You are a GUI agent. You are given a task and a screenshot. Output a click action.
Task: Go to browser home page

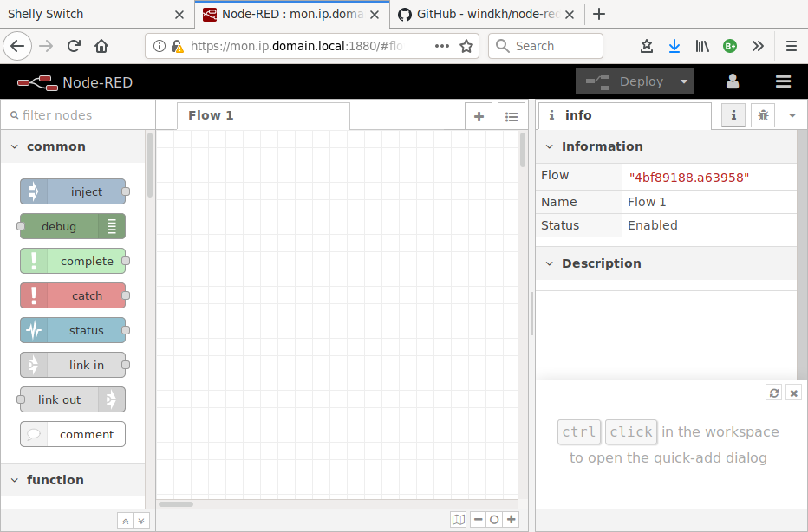coord(101,46)
